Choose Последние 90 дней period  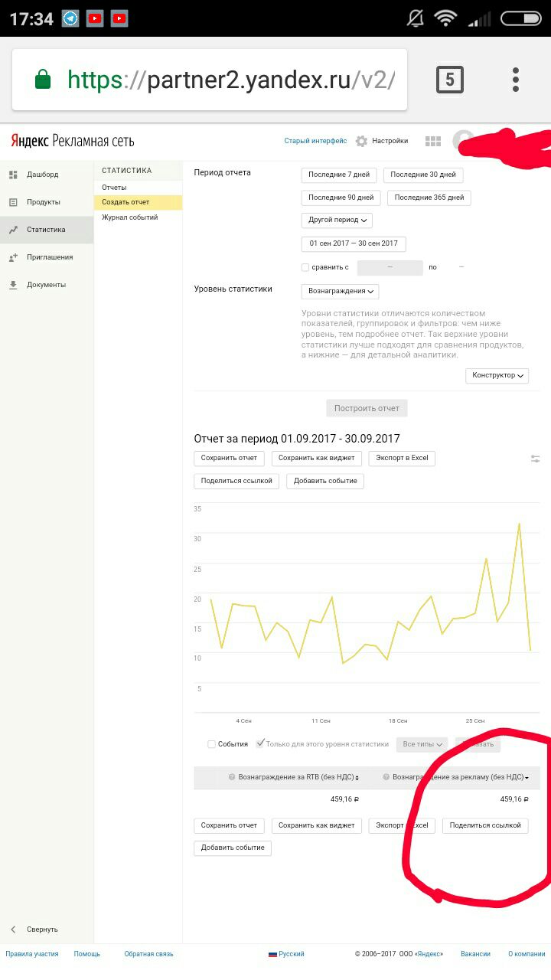(341, 198)
